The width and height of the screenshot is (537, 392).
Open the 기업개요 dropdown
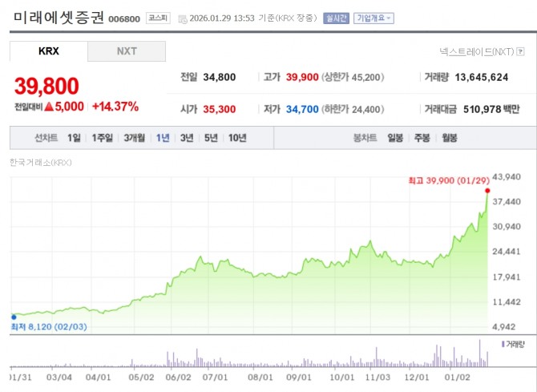pos(373,18)
